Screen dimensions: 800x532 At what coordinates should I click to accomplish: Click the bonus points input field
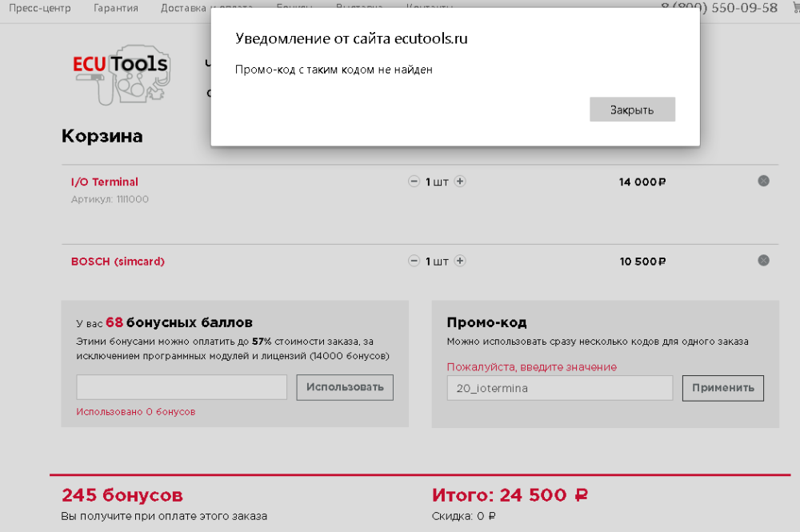(x=181, y=386)
